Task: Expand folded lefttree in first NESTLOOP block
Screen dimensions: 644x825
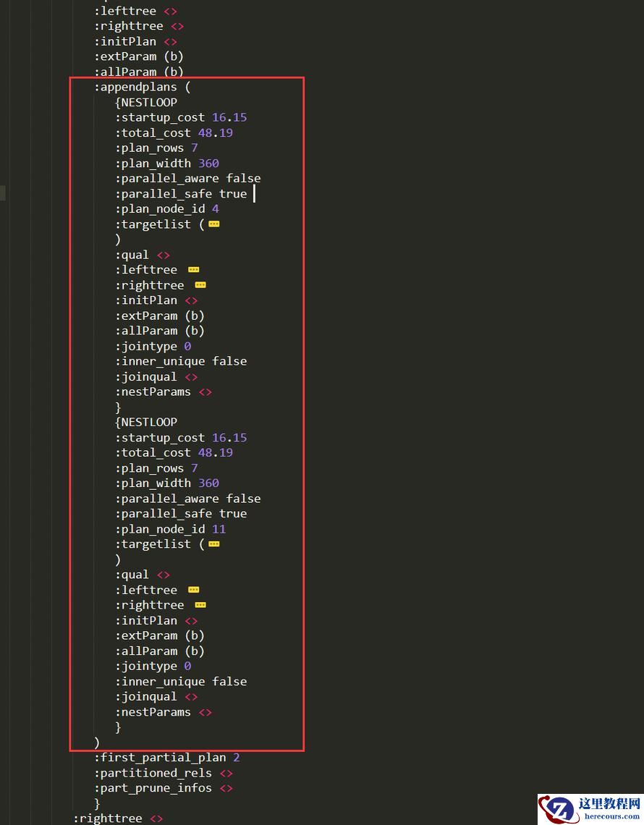Action: 193,270
